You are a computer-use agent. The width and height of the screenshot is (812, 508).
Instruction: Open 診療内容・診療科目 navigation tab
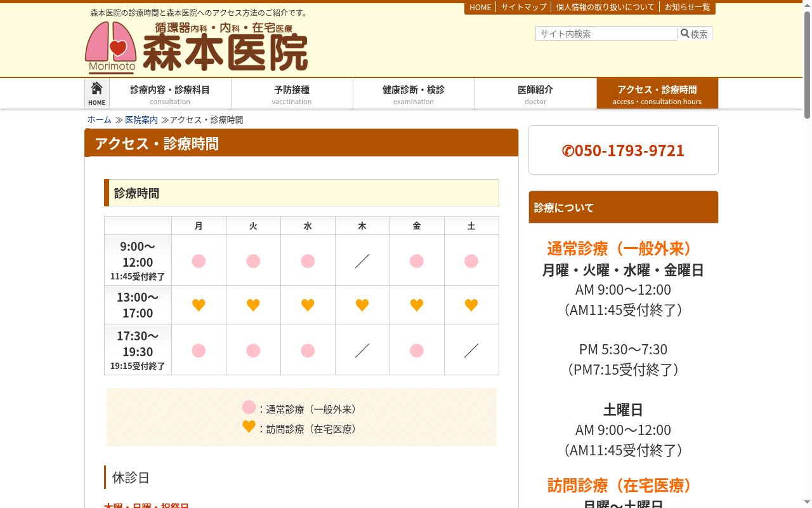170,93
